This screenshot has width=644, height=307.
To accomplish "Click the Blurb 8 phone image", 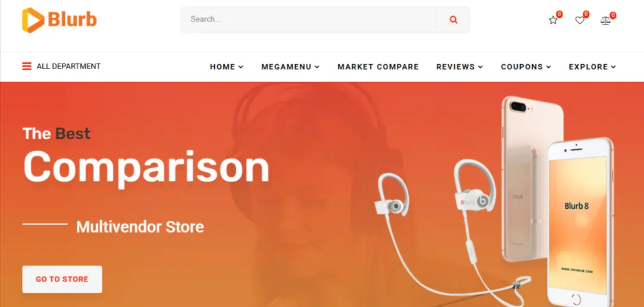I will 580,222.
